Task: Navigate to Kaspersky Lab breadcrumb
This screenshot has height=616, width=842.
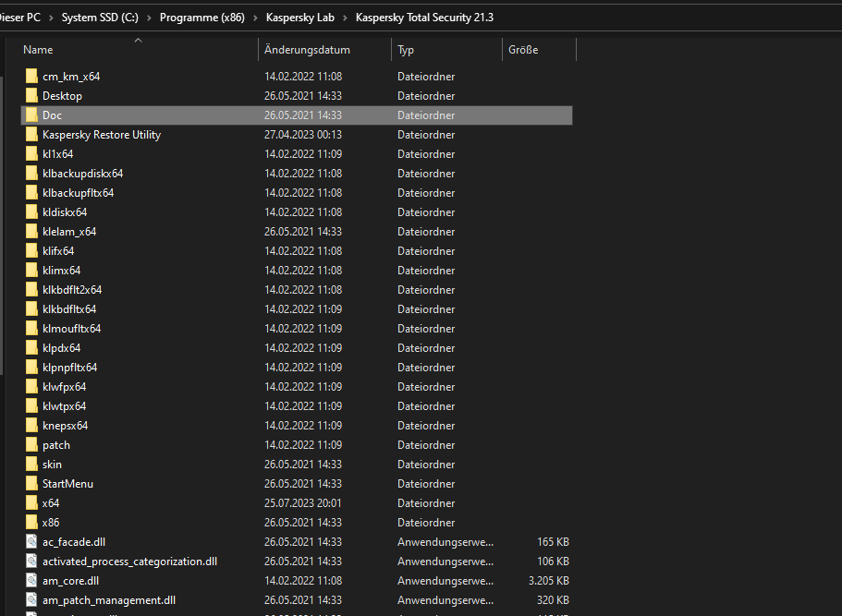Action: pyautogui.click(x=300, y=18)
